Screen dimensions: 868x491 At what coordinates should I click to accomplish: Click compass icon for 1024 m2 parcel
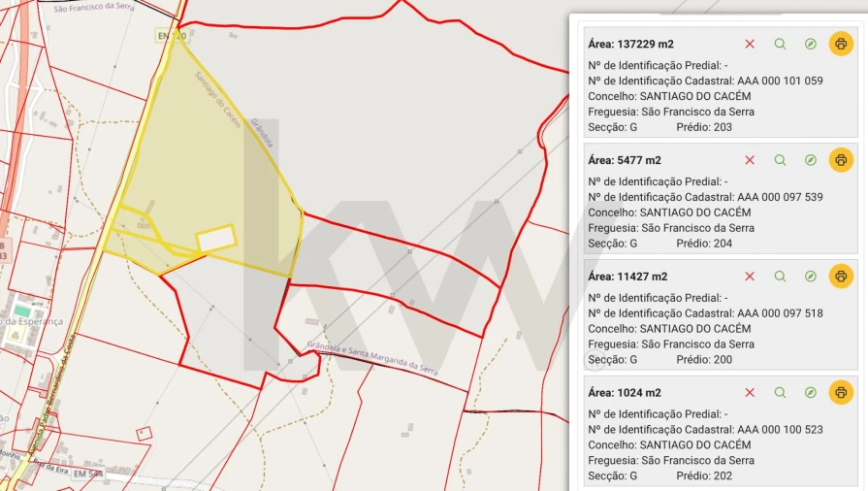coord(811,393)
